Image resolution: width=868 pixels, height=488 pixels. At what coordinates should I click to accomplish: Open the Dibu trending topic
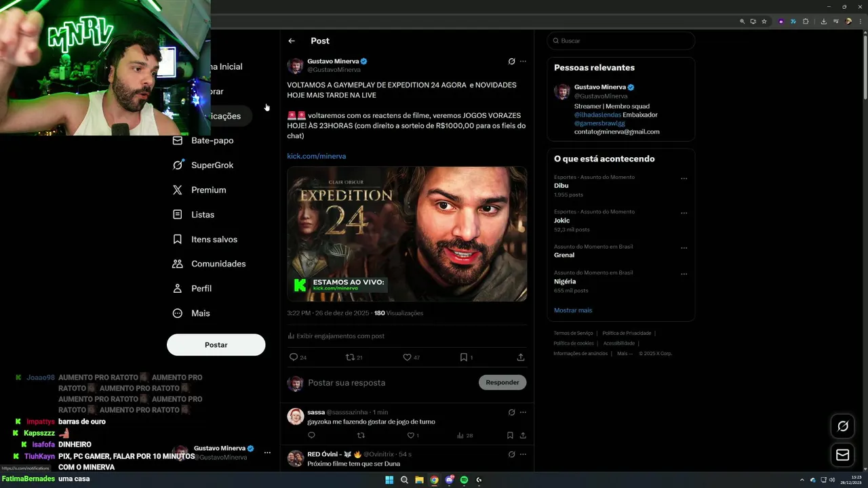point(561,186)
